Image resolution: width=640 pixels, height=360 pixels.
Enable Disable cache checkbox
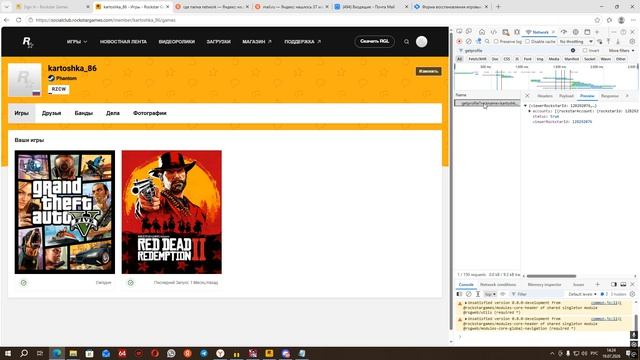pos(527,41)
